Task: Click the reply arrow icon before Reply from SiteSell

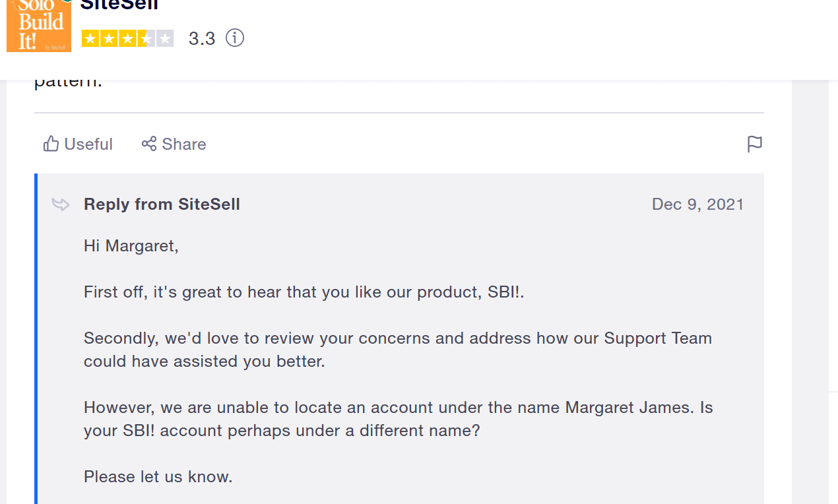Action: pos(61,205)
